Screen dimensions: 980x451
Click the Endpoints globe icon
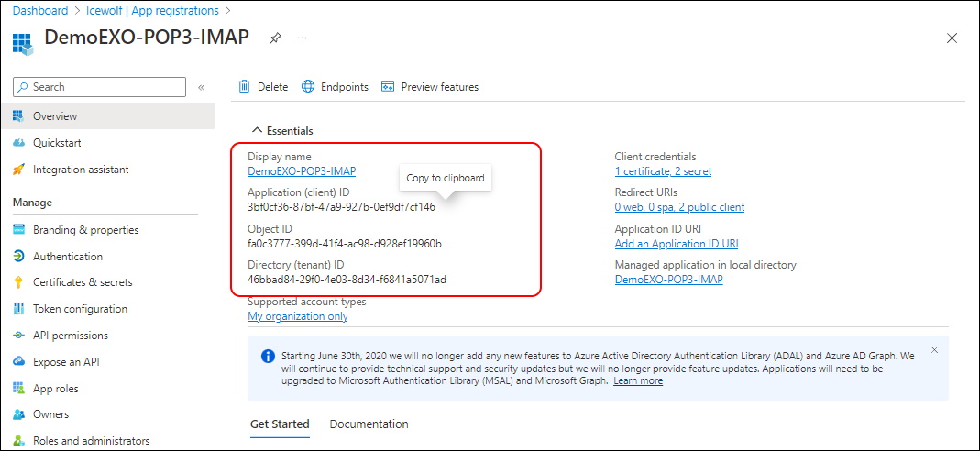(x=307, y=87)
